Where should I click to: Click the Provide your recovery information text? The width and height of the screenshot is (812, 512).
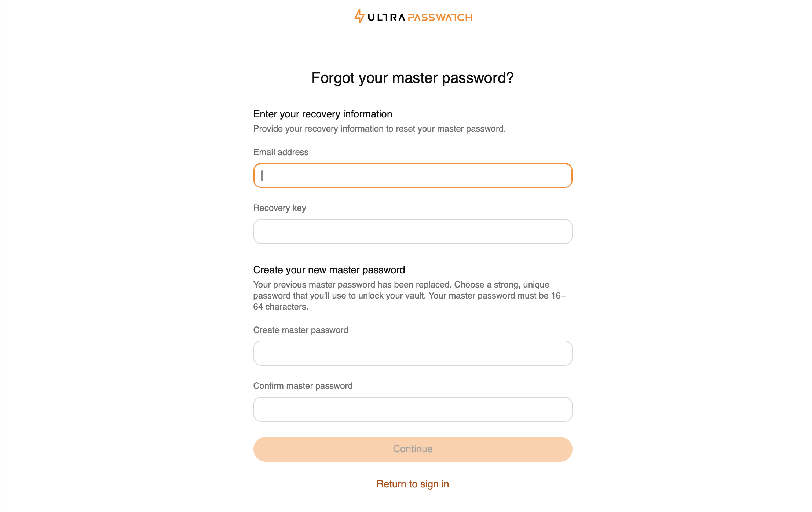coord(379,129)
